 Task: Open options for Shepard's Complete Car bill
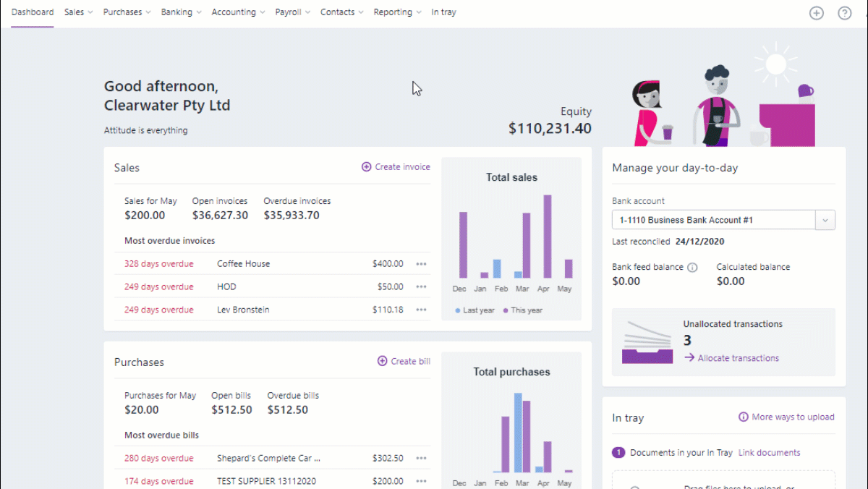coord(421,459)
